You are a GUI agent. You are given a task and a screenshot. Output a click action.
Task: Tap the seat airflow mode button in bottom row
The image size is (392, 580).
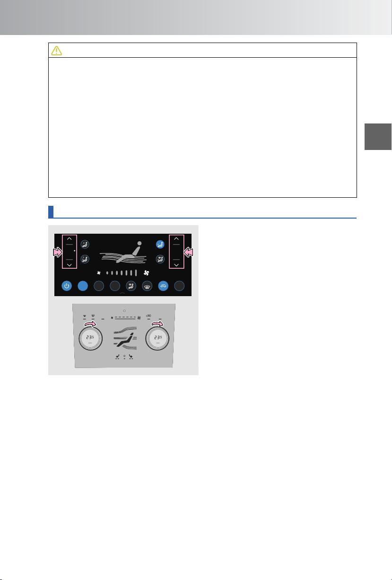(x=131, y=286)
